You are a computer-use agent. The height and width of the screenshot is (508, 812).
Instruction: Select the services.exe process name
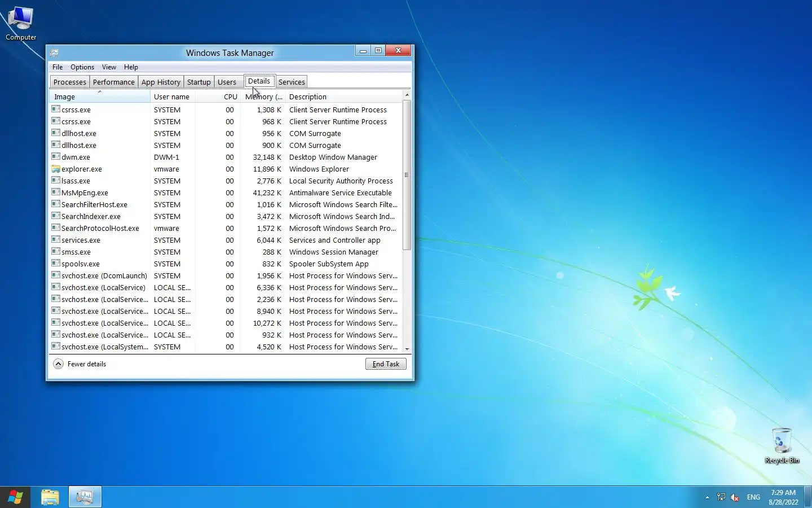[81, 240]
